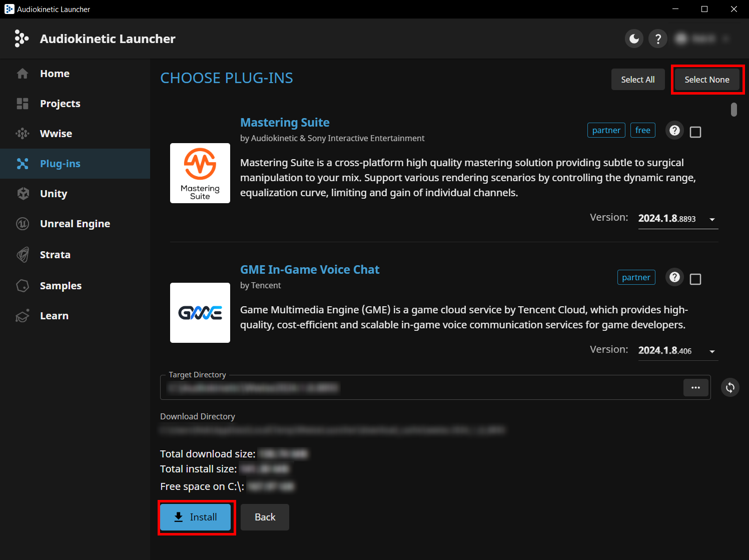
Task: Click the 'Total install size:' text
Action: click(199, 469)
